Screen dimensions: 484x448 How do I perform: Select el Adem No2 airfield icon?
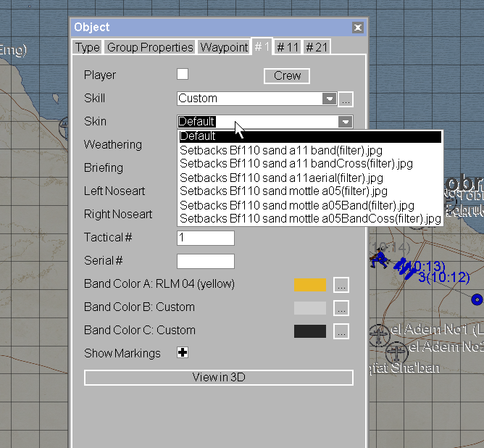396,352
